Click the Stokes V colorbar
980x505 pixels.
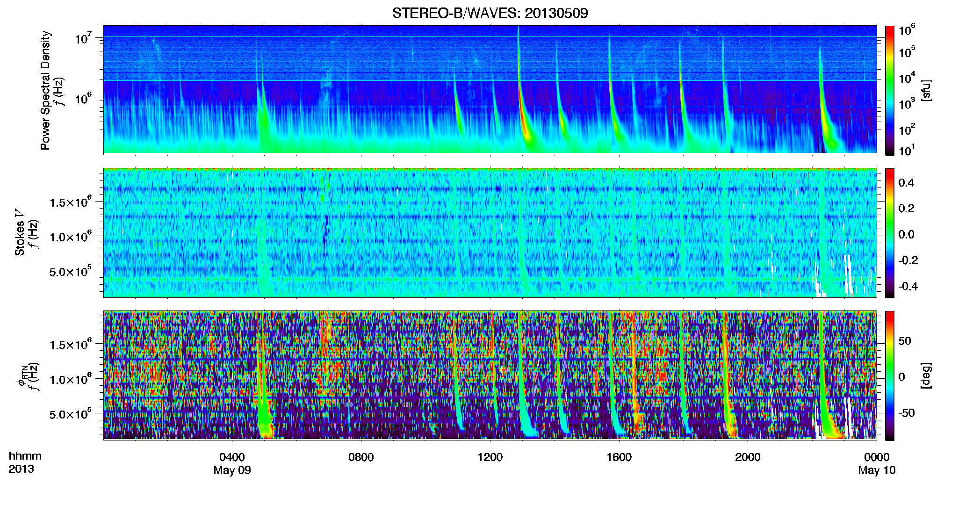coord(890,233)
